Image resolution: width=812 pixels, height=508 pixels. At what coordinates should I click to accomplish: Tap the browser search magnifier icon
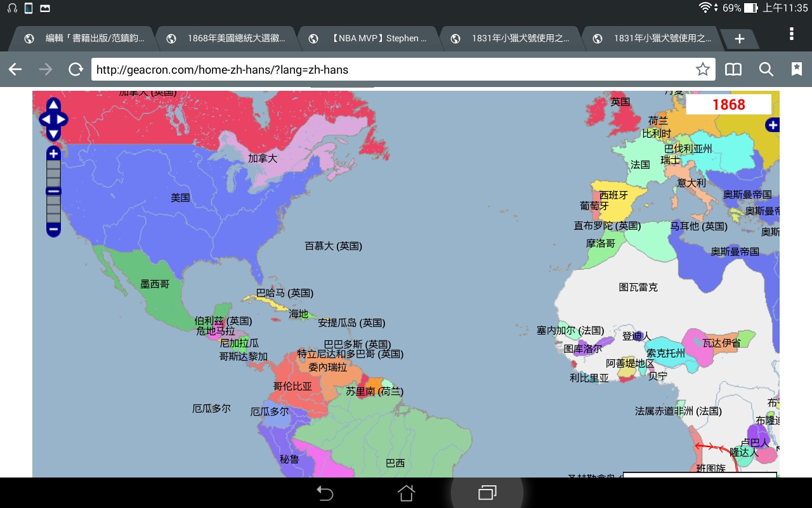click(766, 69)
